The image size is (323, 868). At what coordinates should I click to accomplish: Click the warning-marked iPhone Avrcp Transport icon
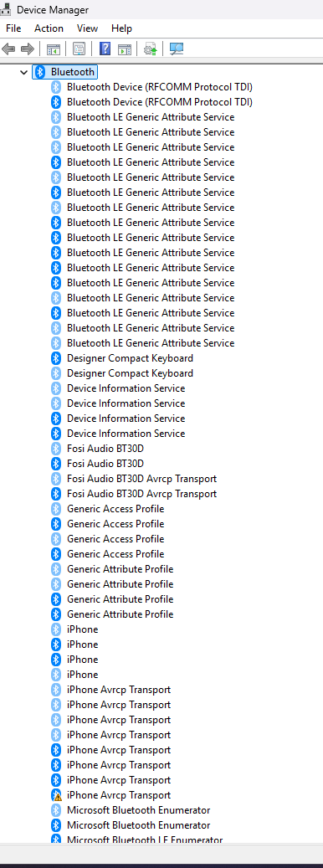[x=56, y=795]
